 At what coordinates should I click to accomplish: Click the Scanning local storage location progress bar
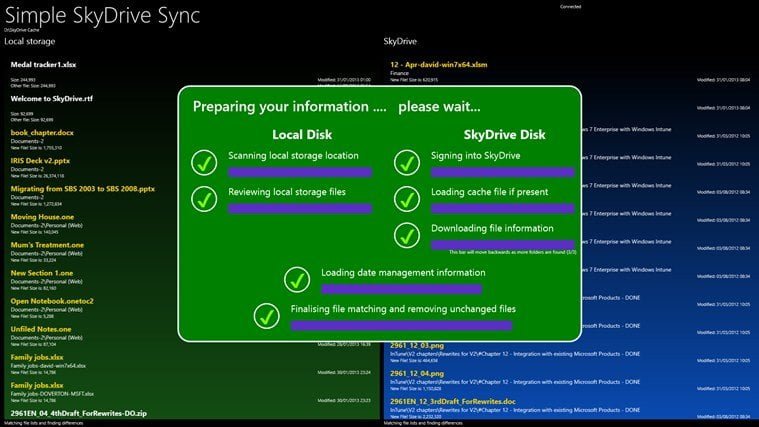coord(300,172)
